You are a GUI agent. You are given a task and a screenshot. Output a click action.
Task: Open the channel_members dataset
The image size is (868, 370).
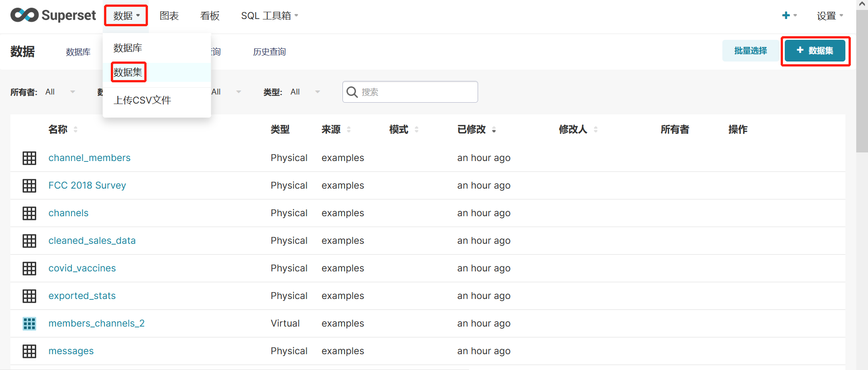pos(90,158)
